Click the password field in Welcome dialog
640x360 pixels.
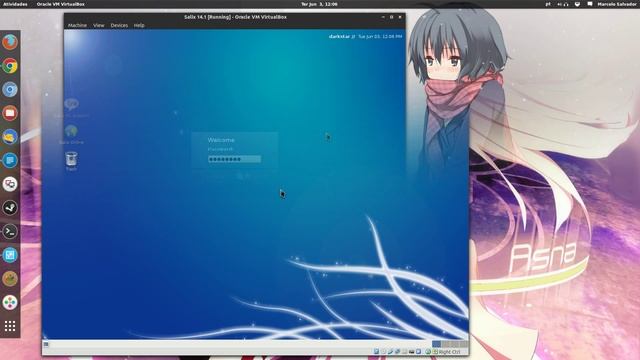234,159
